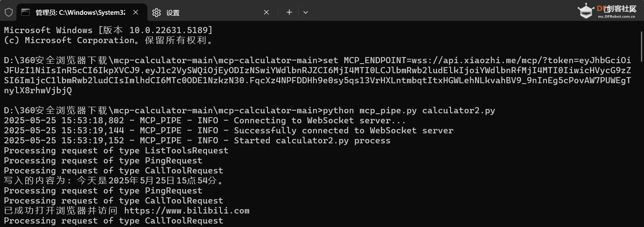Open a new tab with the plus button
The width and height of the screenshot is (644, 227).
pyautogui.click(x=289, y=13)
